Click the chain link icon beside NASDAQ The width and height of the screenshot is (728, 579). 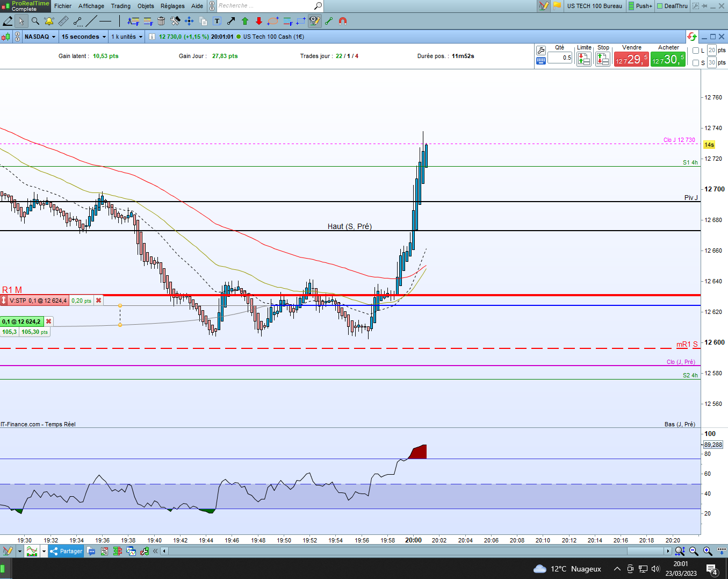[x=18, y=37]
